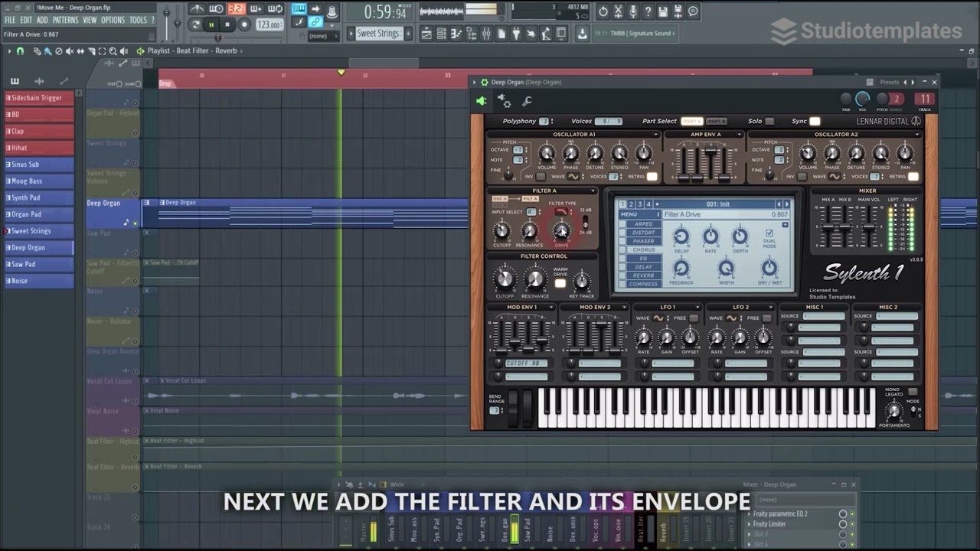
Task: Select the CHORUS effect tab
Action: pos(643,249)
